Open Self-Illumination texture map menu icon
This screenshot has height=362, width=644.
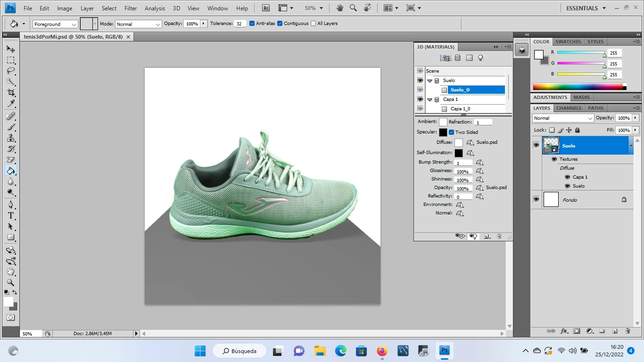[470, 153]
